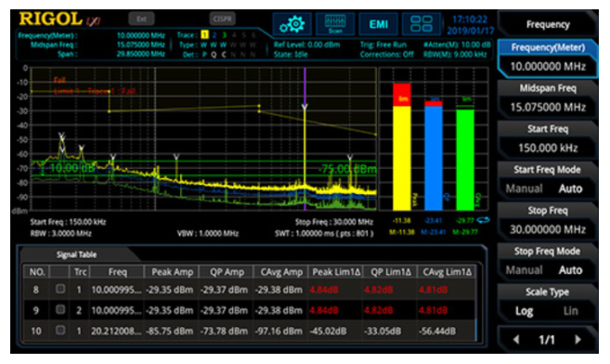610x364 pixels.
Task: Select the Signal Table tab
Action: point(76,254)
